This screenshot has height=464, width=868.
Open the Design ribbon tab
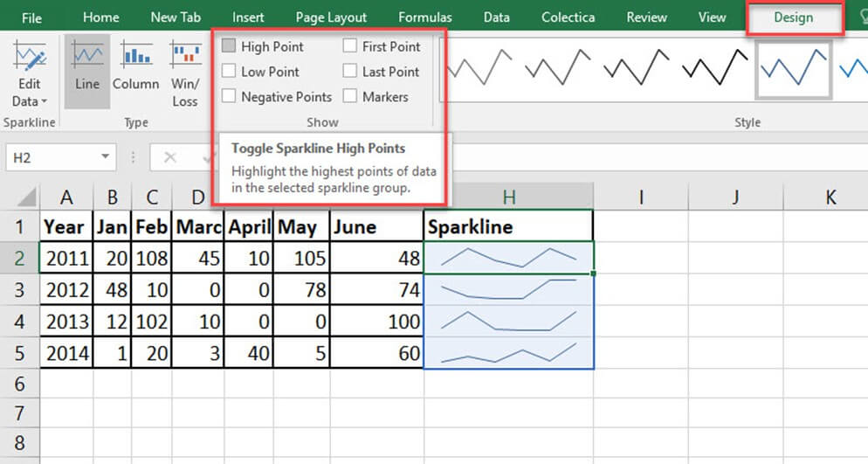click(x=793, y=17)
